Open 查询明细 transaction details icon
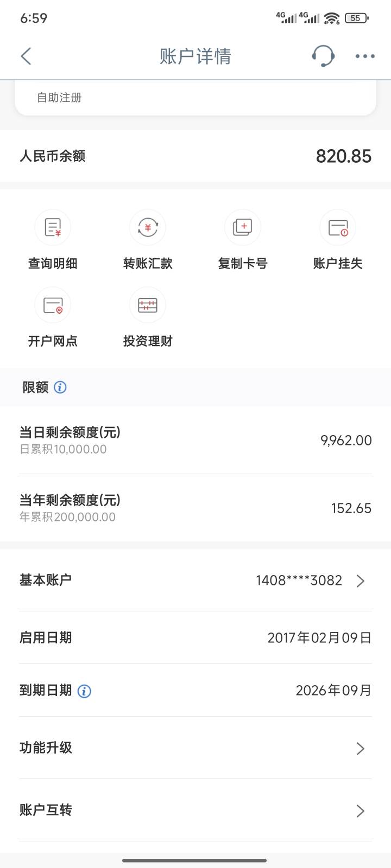 click(x=53, y=227)
